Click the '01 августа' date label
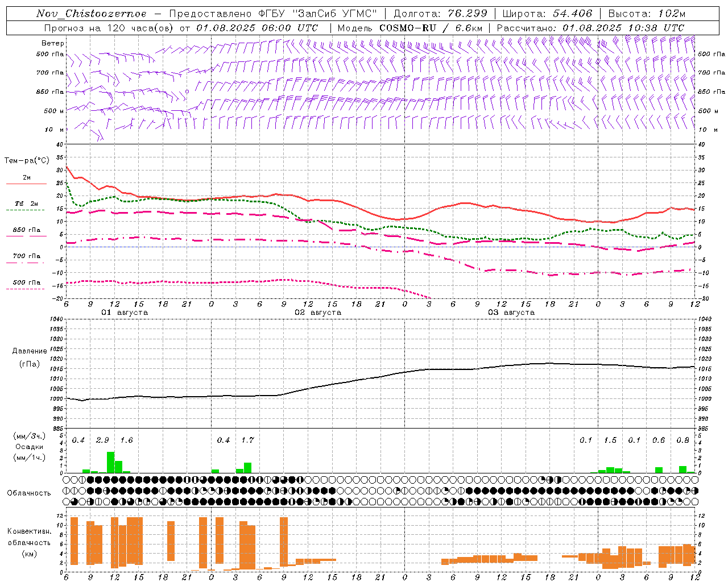This screenshot has height=582, width=728. pyautogui.click(x=125, y=313)
